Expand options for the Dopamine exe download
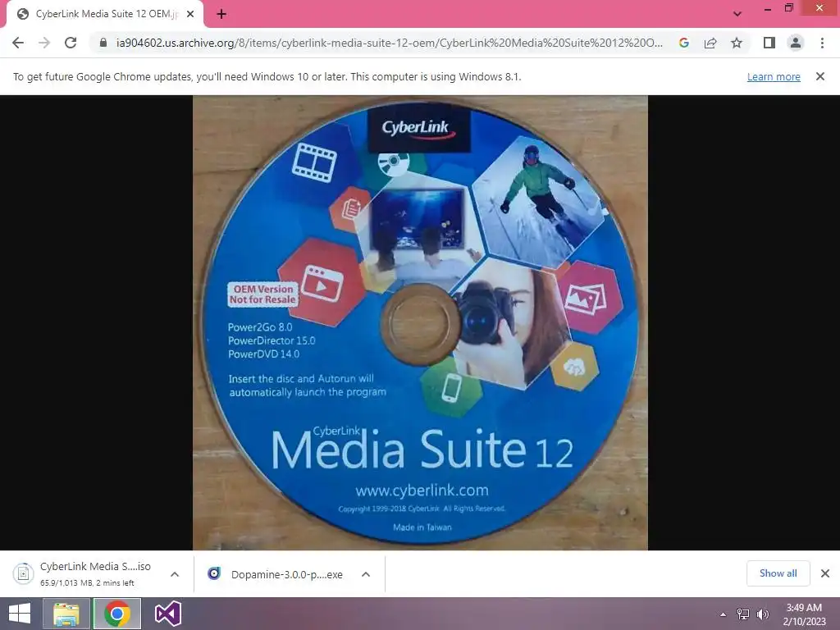 click(x=366, y=574)
